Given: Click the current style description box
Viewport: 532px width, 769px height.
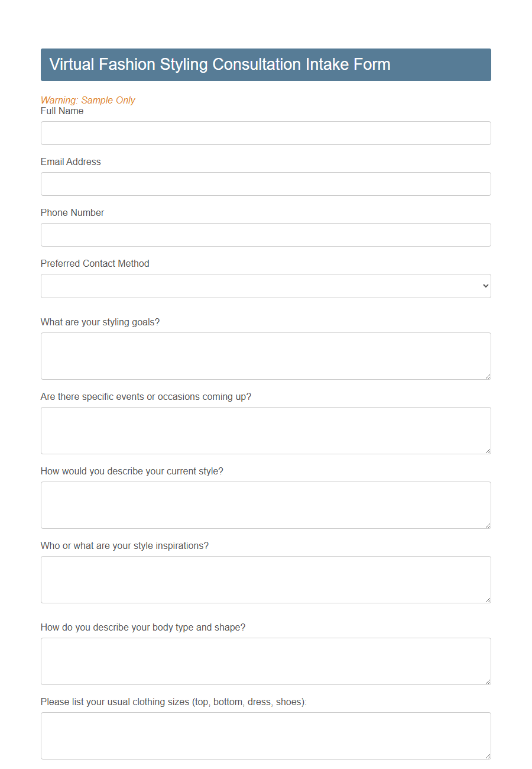Looking at the screenshot, I should 265,505.
